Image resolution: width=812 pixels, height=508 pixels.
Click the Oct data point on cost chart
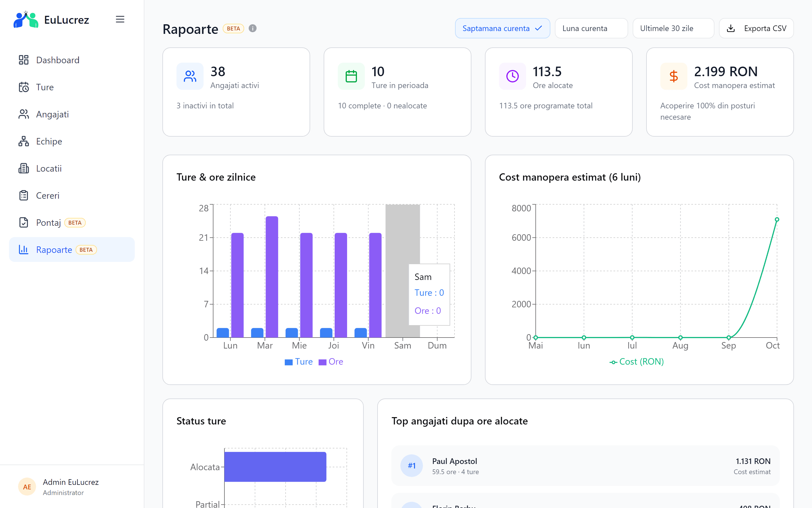click(x=777, y=220)
